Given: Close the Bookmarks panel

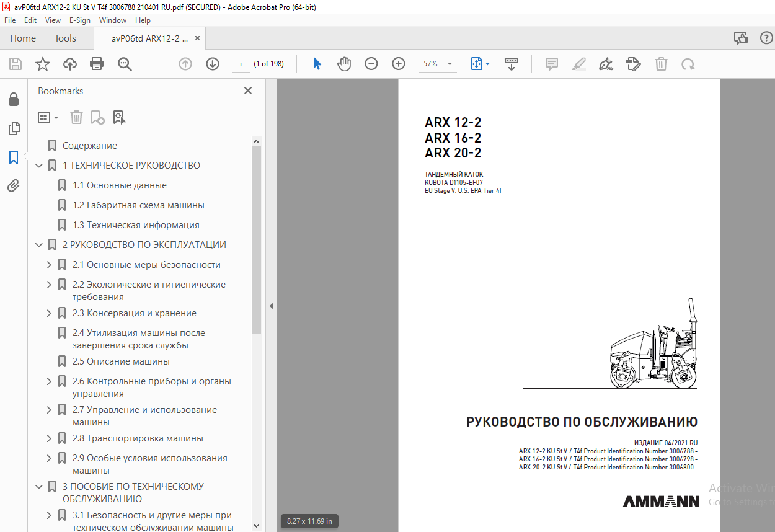Looking at the screenshot, I should (x=248, y=91).
